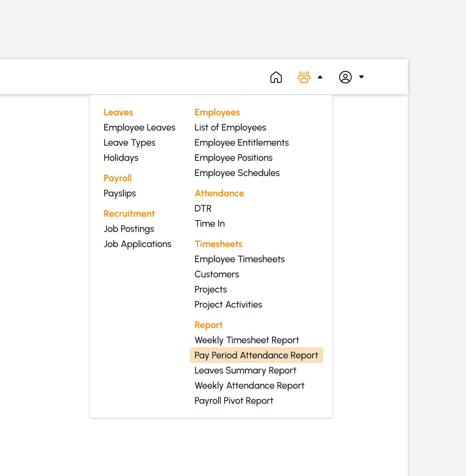Image resolution: width=466 pixels, height=476 pixels.
Task: Click the Payroll section heading
Action: click(118, 178)
